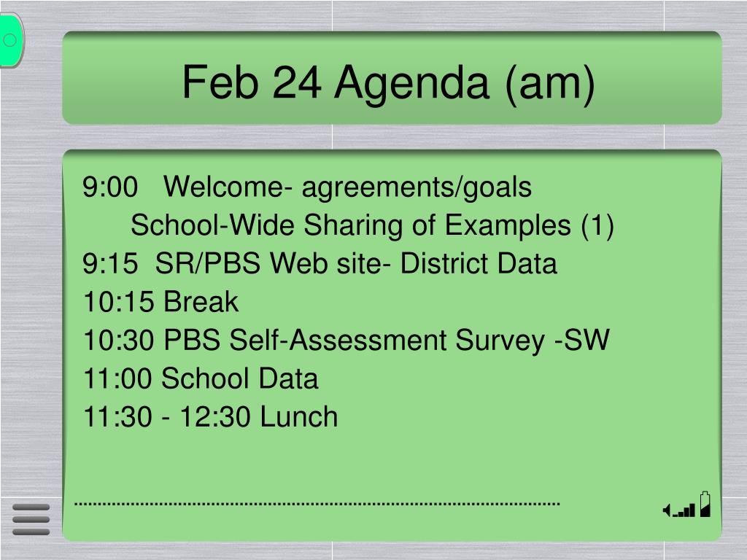Click the '10:15 Break' agenda item
Screen dimensions: 747x560
160,302
